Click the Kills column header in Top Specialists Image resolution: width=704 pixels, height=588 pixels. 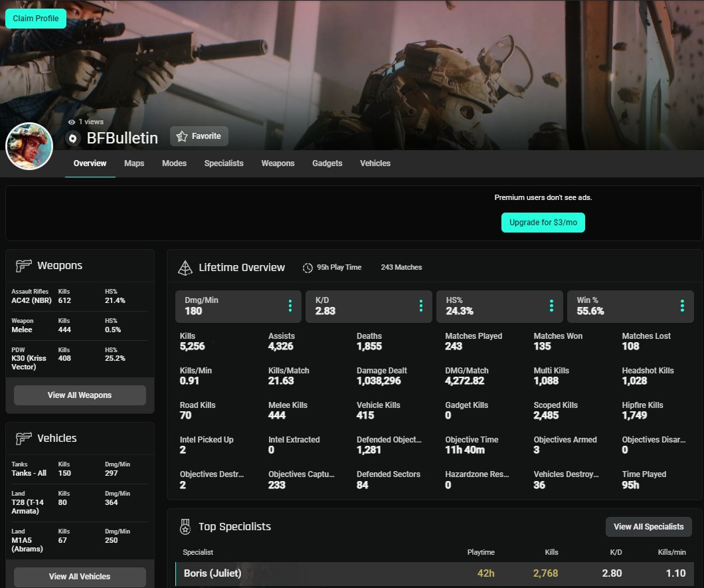pos(551,552)
